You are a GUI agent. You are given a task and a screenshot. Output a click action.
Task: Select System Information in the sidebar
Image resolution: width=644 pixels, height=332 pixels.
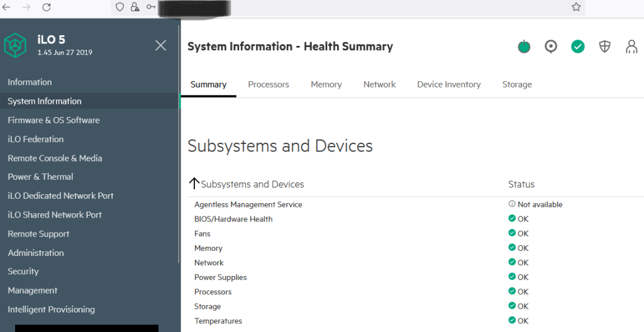point(89,101)
